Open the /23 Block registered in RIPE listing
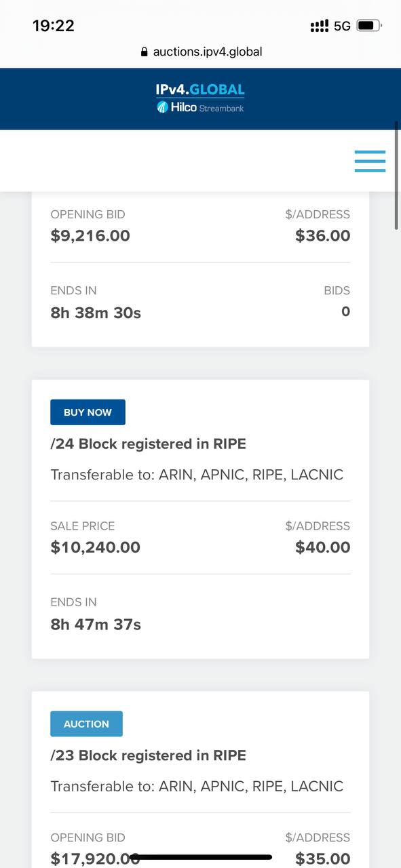Viewport: 401px width, 868px height. 148,755
